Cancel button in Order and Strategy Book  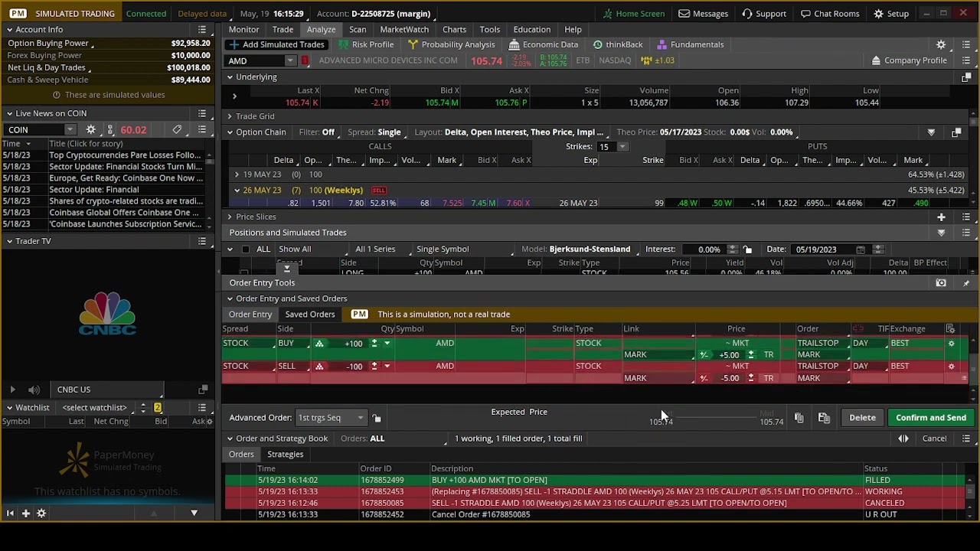pyautogui.click(x=934, y=439)
